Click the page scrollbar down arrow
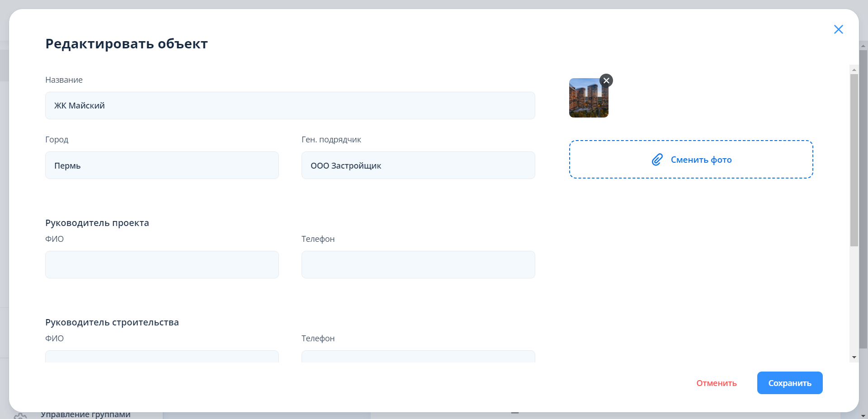 (863, 415)
